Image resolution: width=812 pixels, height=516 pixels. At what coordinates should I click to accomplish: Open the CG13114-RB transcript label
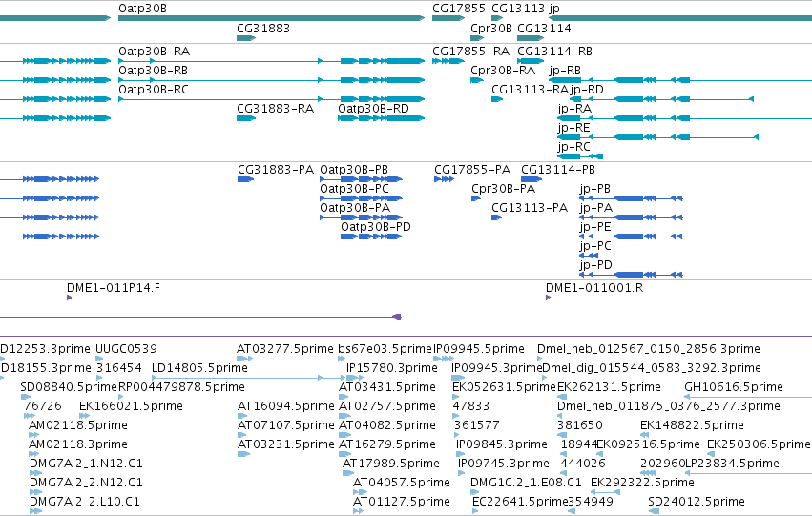coord(554,52)
